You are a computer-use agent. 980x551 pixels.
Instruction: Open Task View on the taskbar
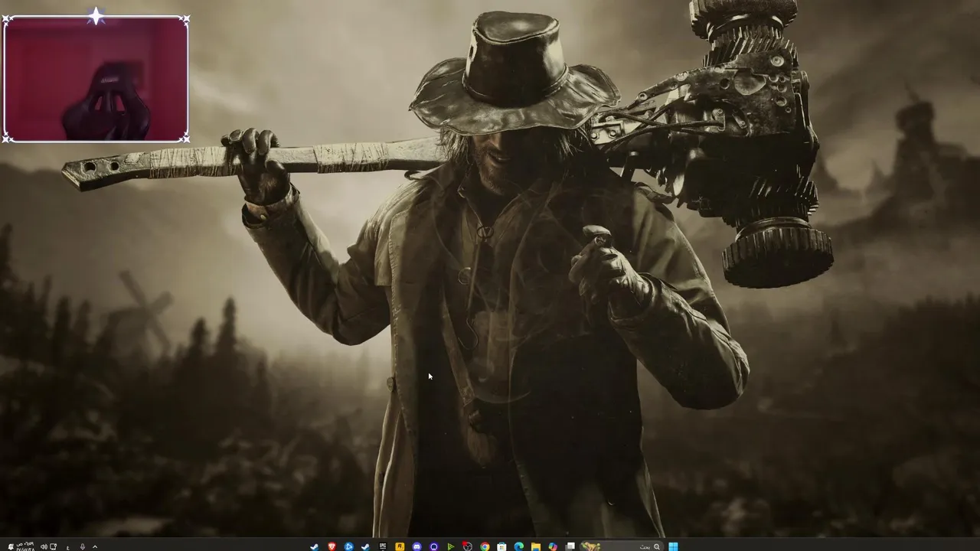[x=570, y=546]
